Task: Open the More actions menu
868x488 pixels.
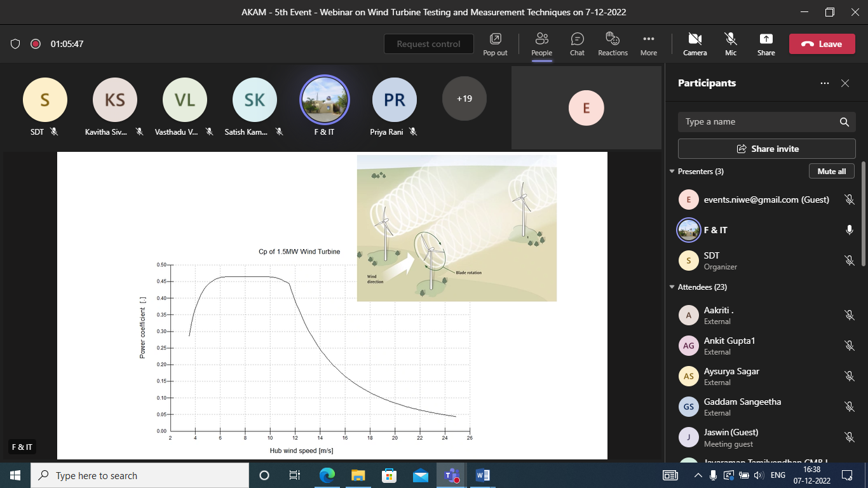Action: pyautogui.click(x=648, y=44)
